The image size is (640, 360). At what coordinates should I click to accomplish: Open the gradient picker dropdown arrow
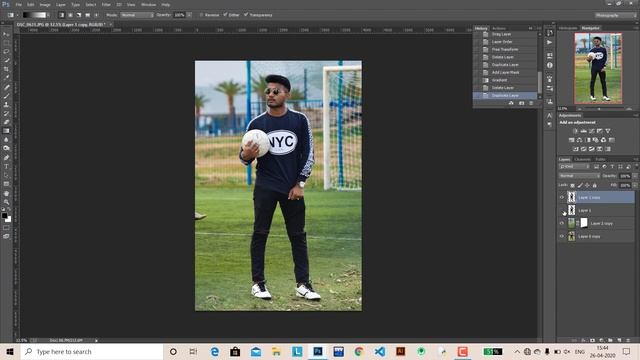point(49,15)
